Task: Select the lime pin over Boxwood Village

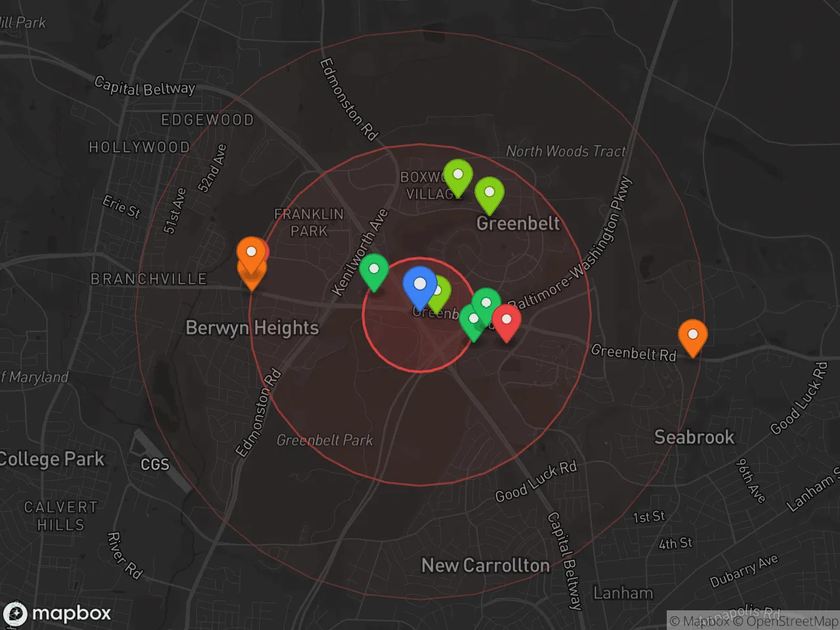Action: [457, 175]
